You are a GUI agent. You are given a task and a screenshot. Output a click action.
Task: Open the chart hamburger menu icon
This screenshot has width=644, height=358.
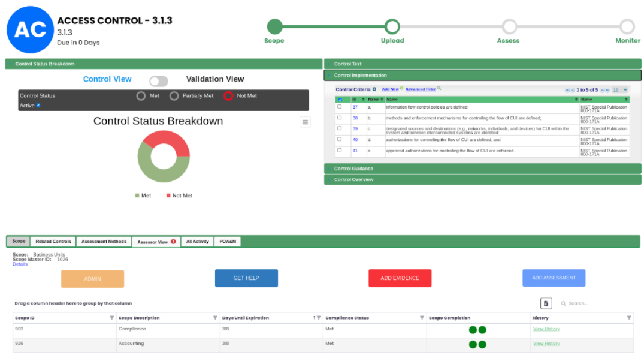305,121
